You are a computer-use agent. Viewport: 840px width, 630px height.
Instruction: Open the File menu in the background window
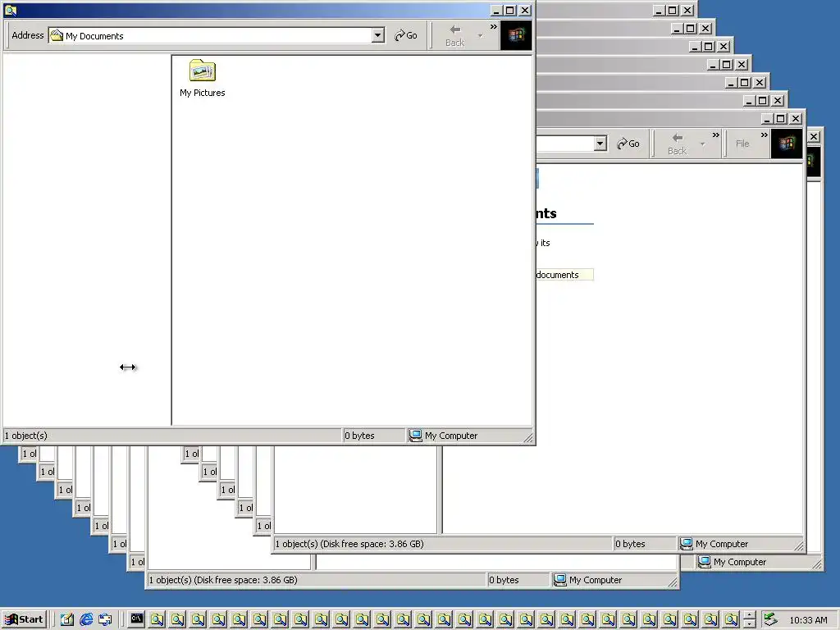[742, 144]
